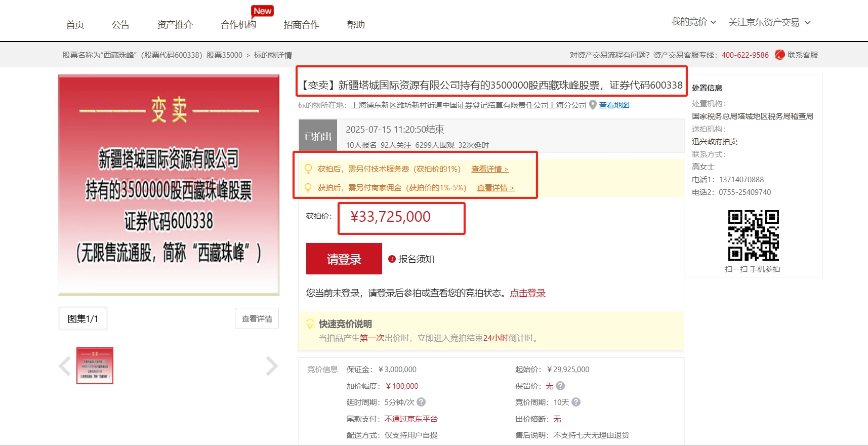Open the 公告 menu item
This screenshot has width=868, height=446.
[x=120, y=24]
